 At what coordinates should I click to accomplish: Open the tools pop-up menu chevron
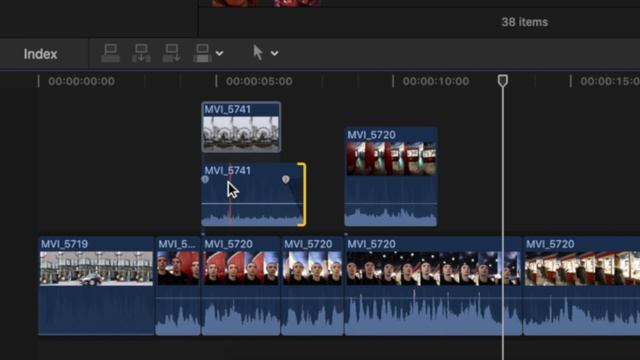point(275,53)
